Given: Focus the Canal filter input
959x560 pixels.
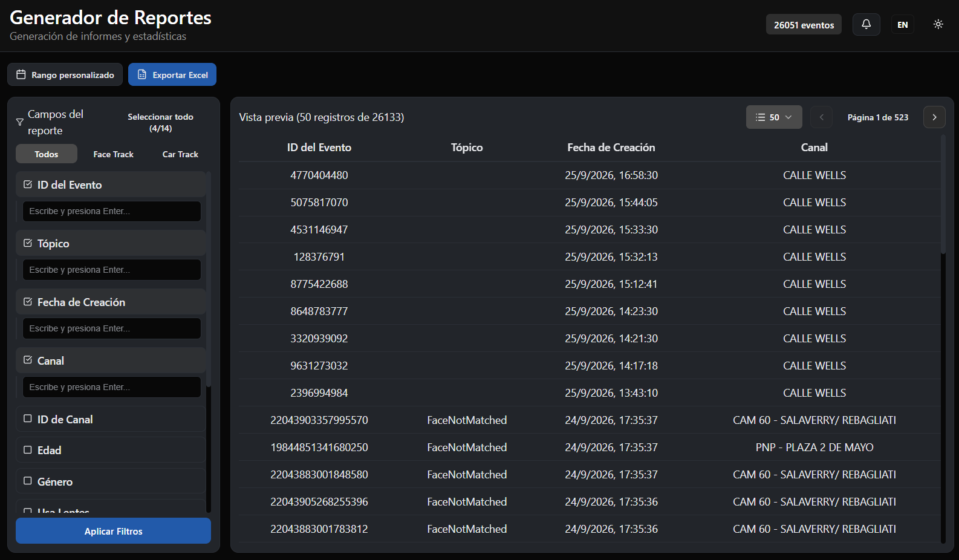Looking at the screenshot, I should [112, 387].
